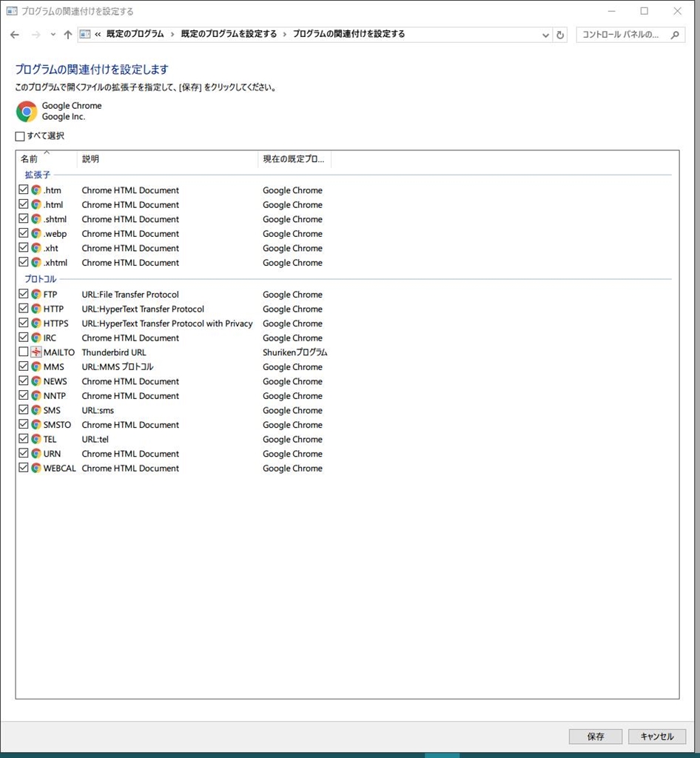Screen dimensions: 700x758
Task: Click the Chrome icon in the SMS row
Action: pos(36,410)
